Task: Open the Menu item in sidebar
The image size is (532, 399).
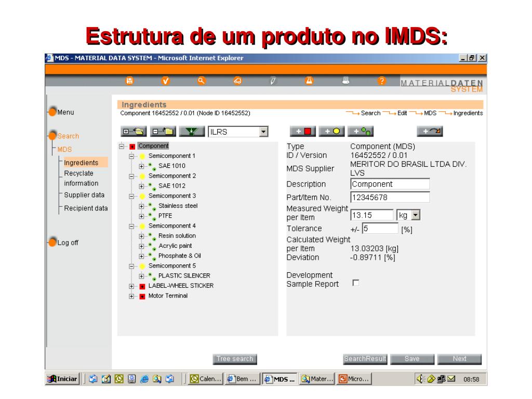Action: point(65,112)
